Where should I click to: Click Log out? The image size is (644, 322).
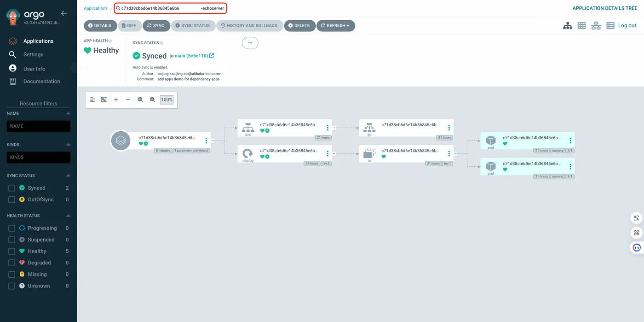627,26
